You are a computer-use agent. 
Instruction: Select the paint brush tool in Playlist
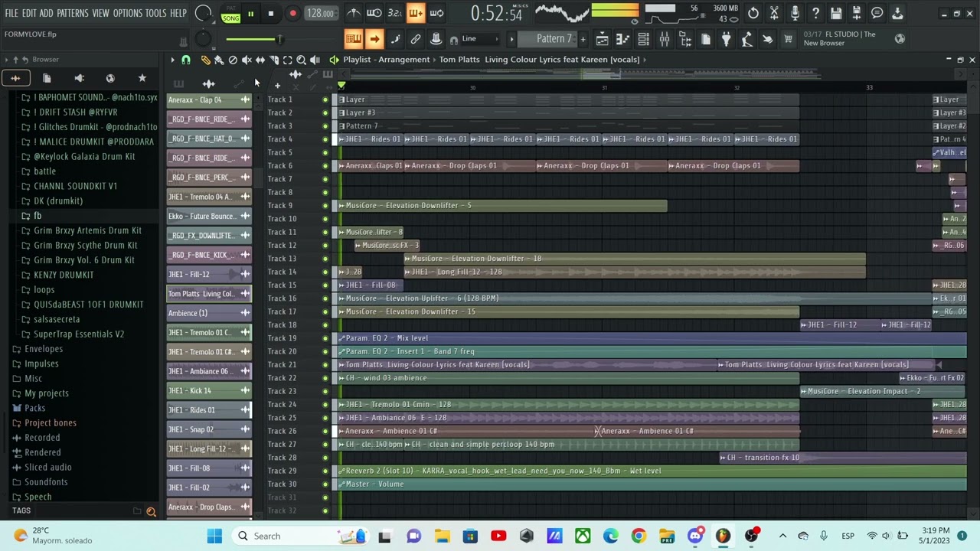pyautogui.click(x=219, y=60)
